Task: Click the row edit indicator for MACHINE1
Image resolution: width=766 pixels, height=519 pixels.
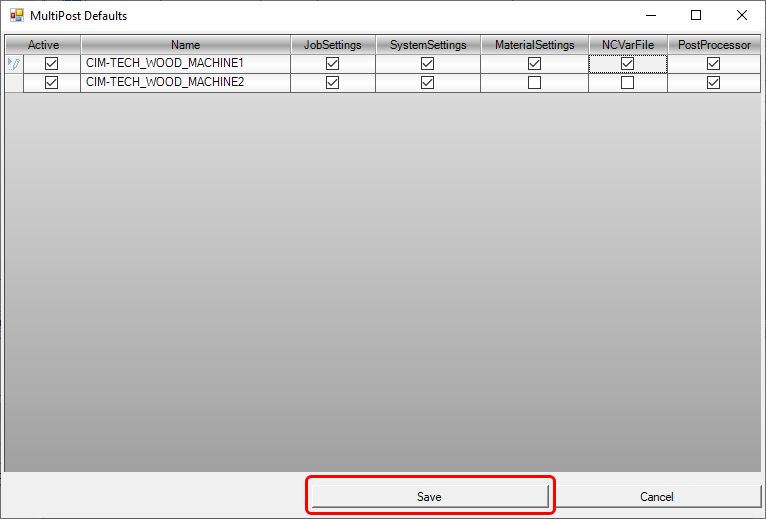Action: click(x=13, y=63)
